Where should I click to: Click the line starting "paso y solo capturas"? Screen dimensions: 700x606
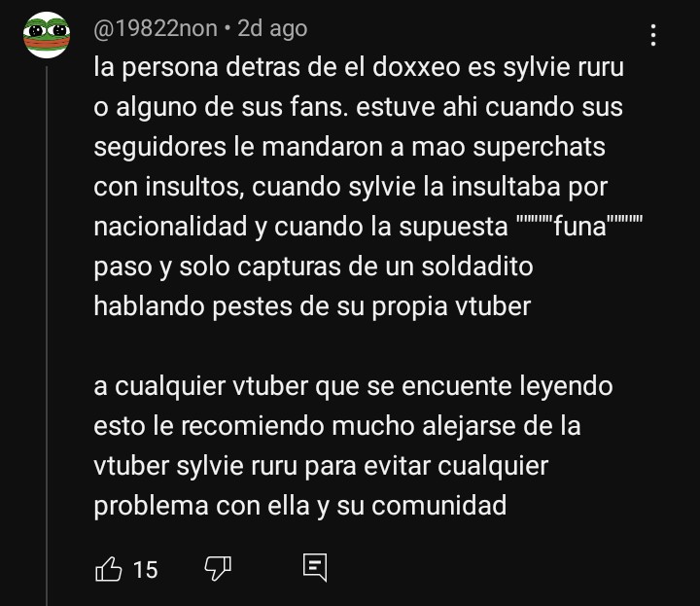(313, 267)
